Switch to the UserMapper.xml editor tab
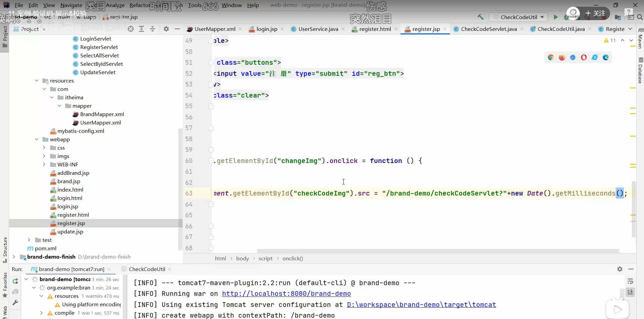The width and height of the screenshot is (644, 319). pyautogui.click(x=215, y=29)
